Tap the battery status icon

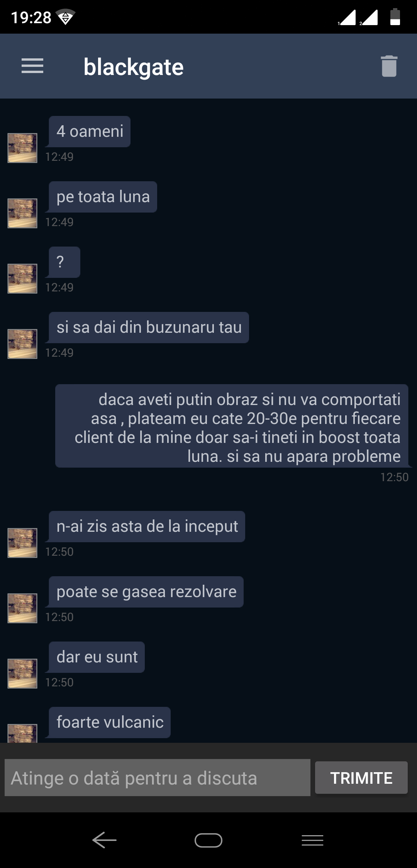[x=395, y=17]
